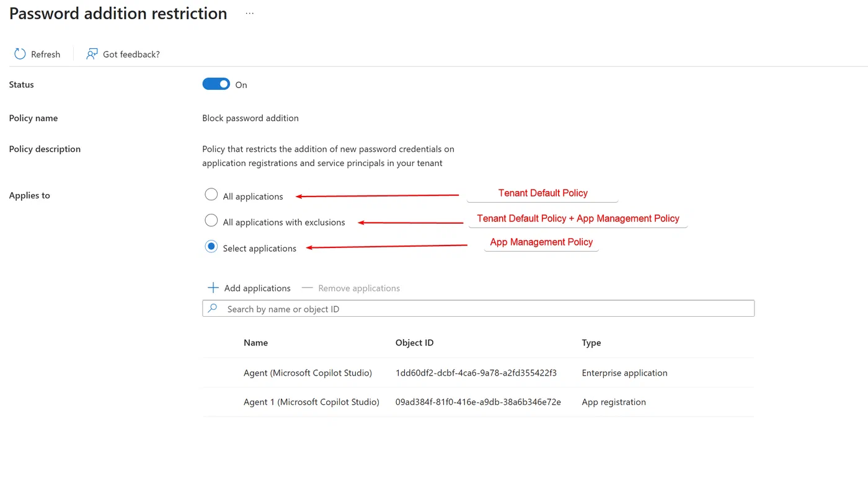Open the ellipsis more options menu
The image size is (868, 486).
(x=250, y=13)
